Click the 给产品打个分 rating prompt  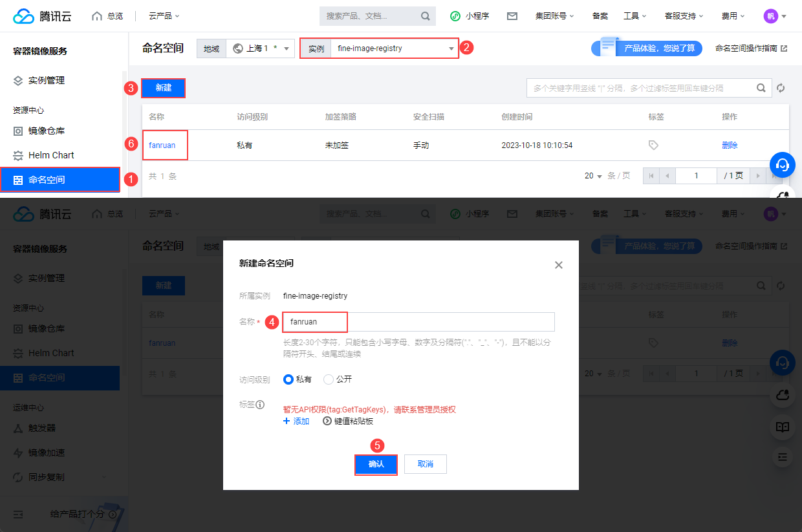pyautogui.click(x=83, y=514)
